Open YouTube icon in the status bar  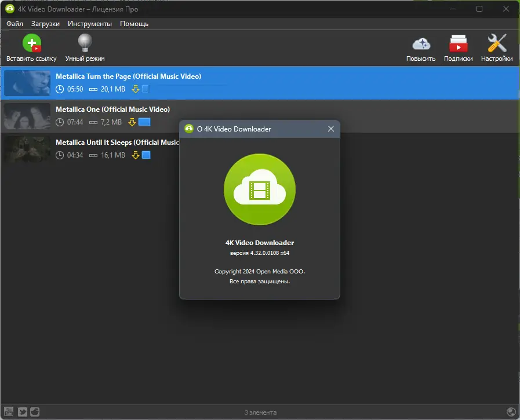(9, 412)
